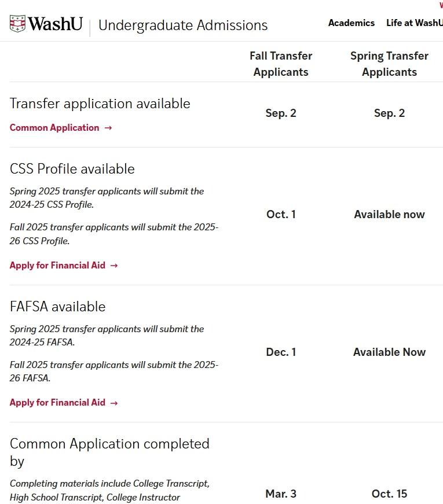Click the Transfer application available heading
The width and height of the screenshot is (443, 504).
coord(100,104)
